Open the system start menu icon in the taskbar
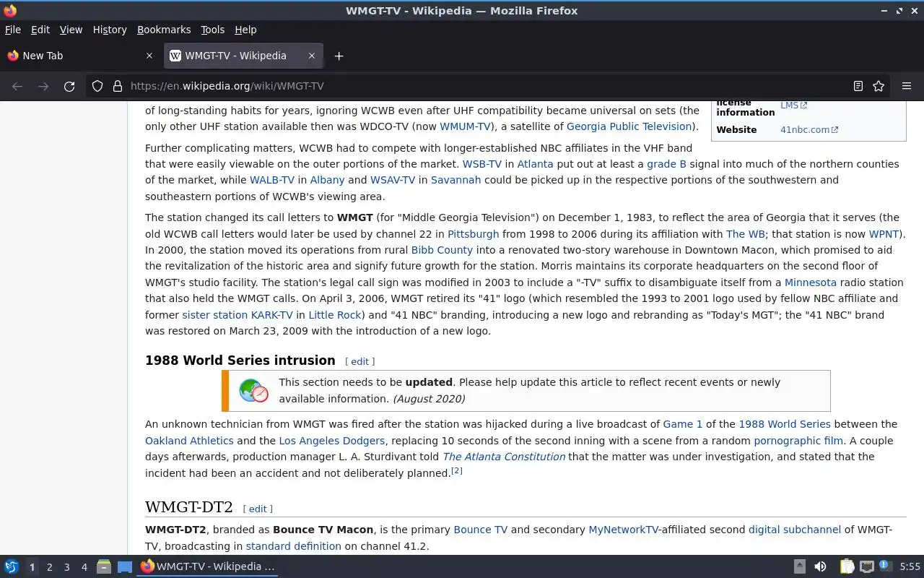Image resolution: width=924 pixels, height=578 pixels. 11,566
